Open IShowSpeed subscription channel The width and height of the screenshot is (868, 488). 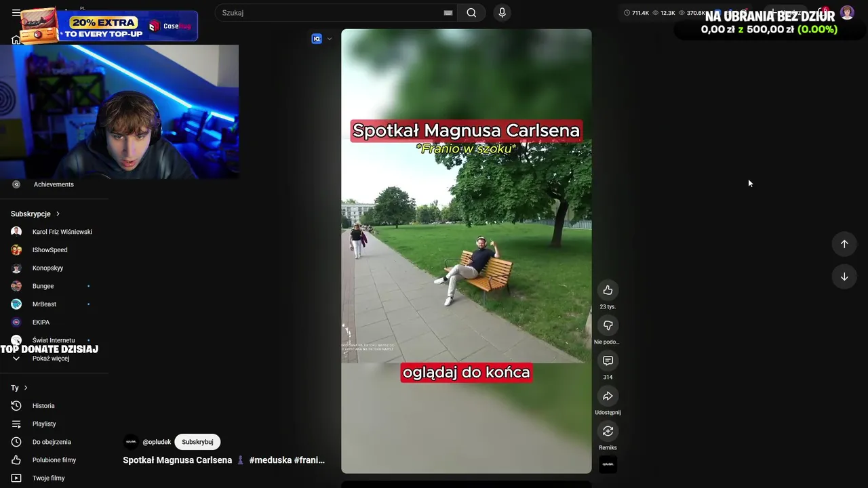[x=54, y=250]
